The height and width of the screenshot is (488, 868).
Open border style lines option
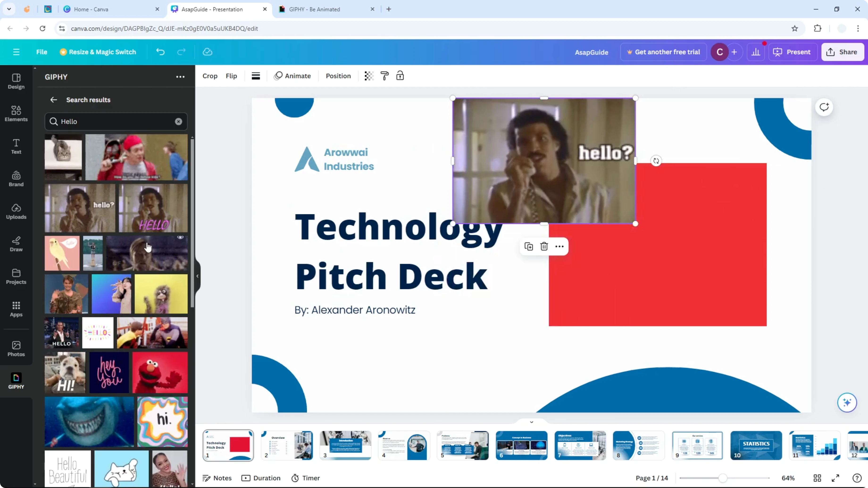(x=256, y=76)
